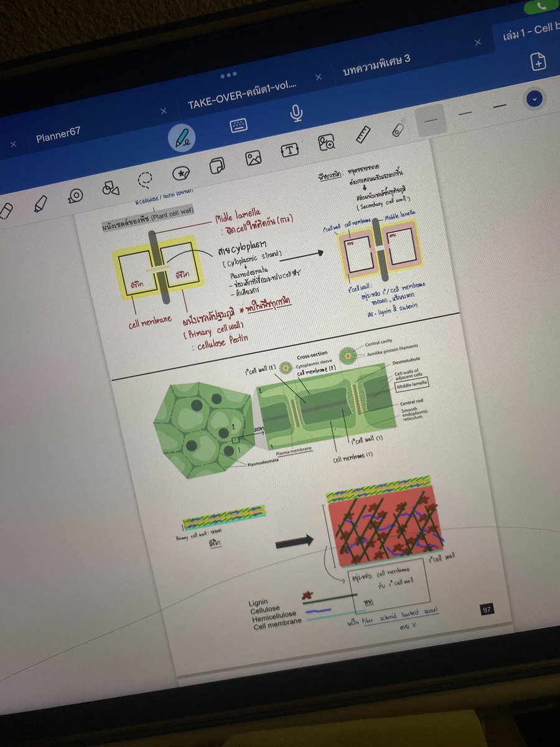560x747 pixels.
Task: Switch to the เล่ม 1 - Cell tab
Action: coord(531,32)
